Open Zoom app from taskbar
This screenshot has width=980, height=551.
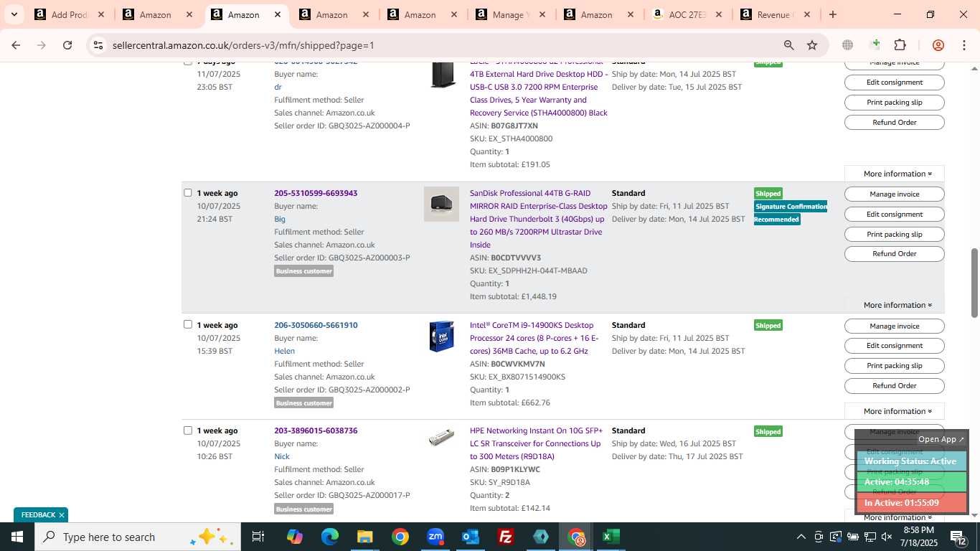coord(435,537)
